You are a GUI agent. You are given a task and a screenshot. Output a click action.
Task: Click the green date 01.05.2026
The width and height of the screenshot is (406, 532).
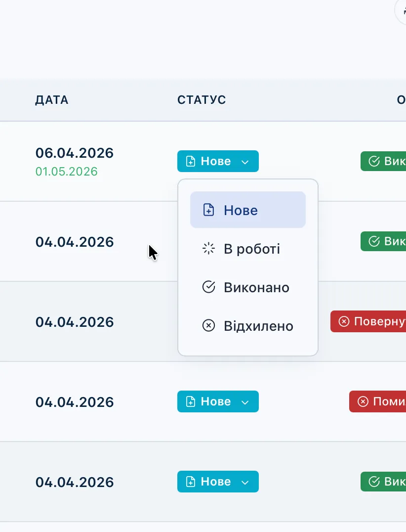67,172
